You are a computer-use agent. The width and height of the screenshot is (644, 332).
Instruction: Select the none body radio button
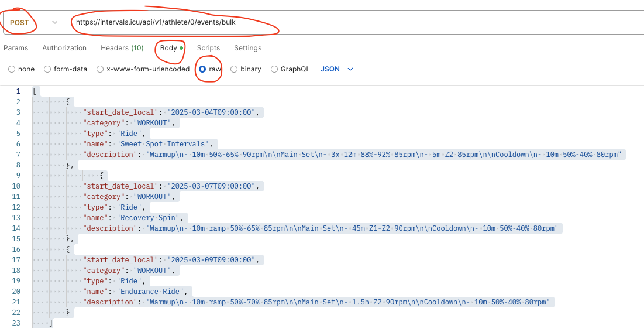tap(12, 69)
